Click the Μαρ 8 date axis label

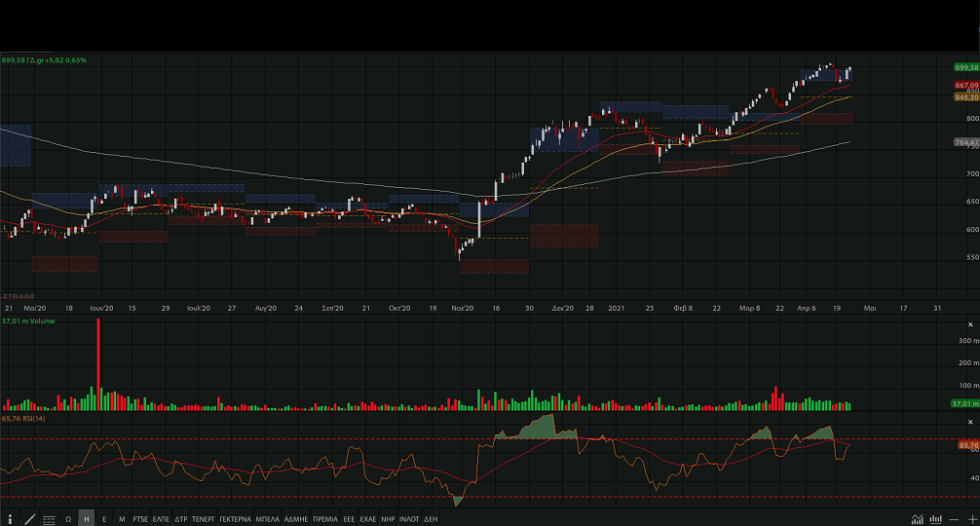coord(750,308)
